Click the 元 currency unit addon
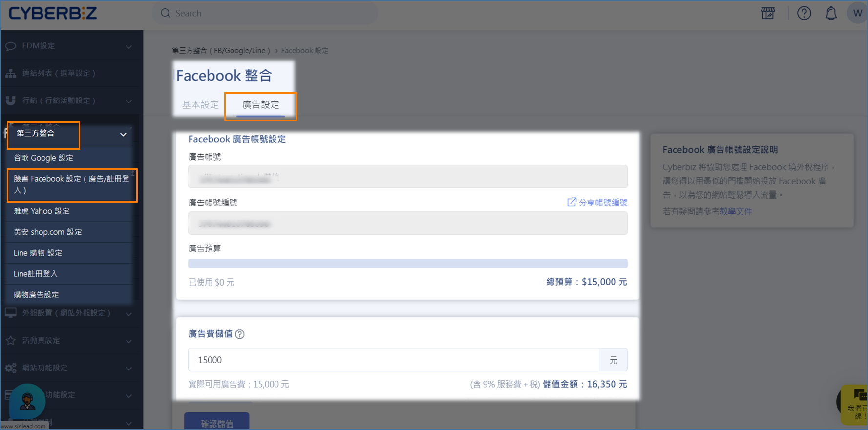Screen dimensions: 868x430 coord(614,360)
